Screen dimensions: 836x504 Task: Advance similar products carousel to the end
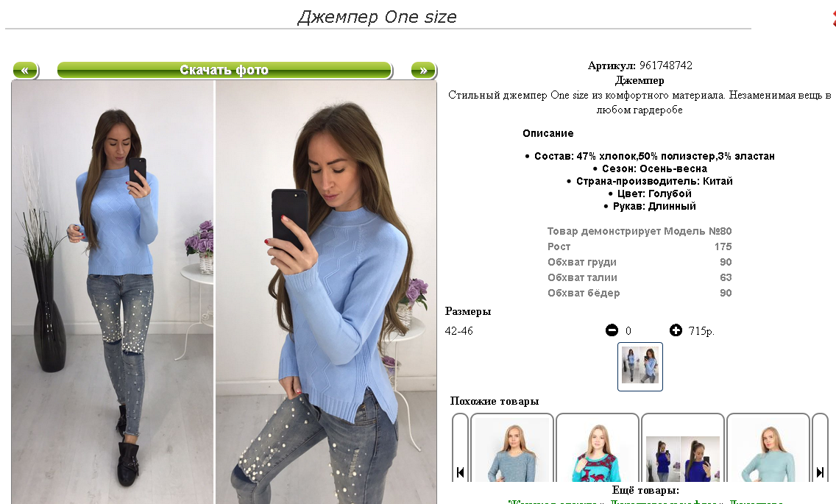coord(820,472)
